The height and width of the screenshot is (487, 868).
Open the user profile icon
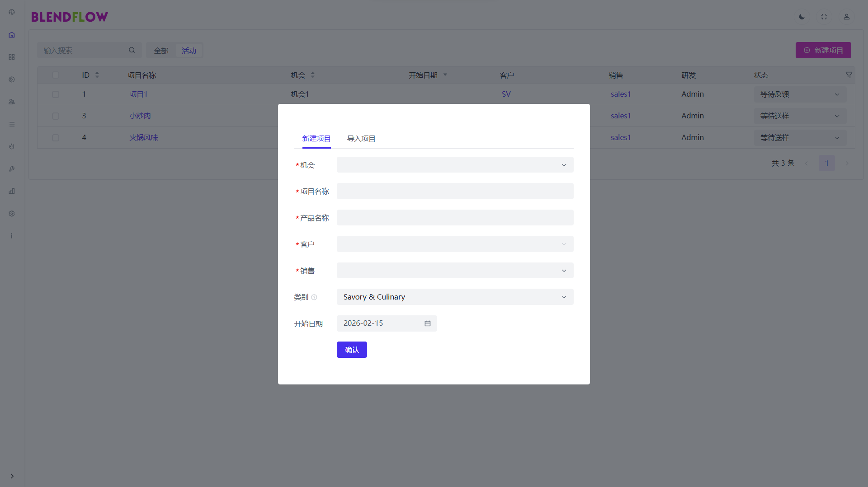coord(846,17)
